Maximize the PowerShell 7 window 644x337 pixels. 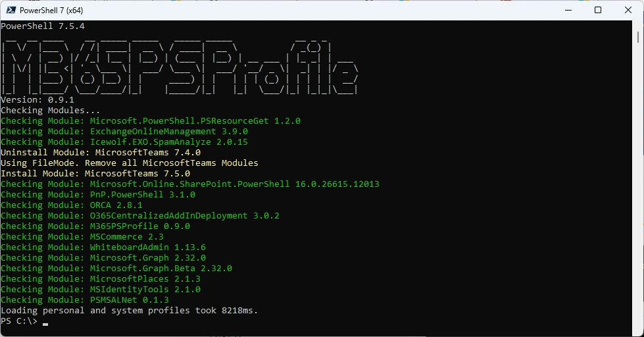598,11
